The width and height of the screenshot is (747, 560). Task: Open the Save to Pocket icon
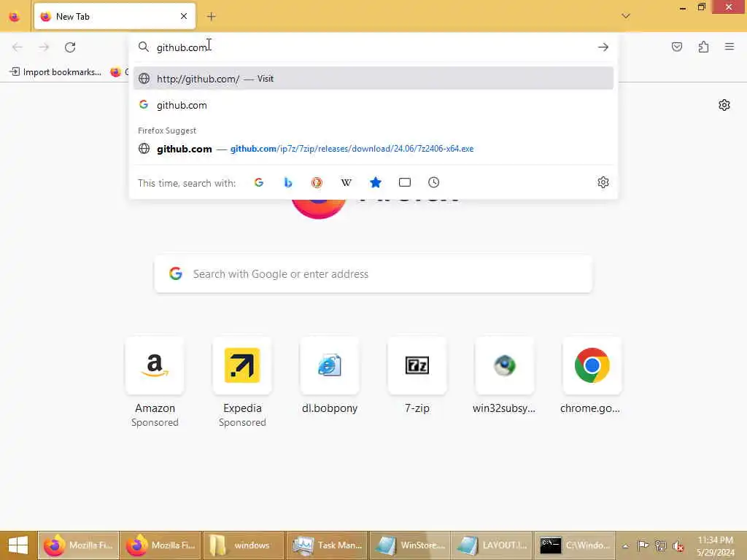tap(676, 47)
